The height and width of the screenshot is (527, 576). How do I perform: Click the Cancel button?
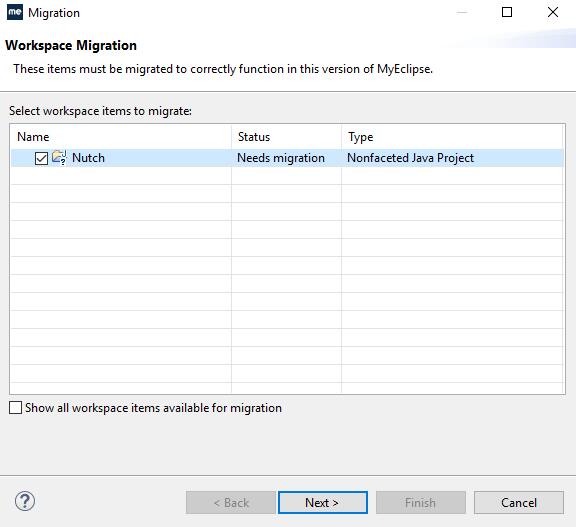[x=519, y=502]
